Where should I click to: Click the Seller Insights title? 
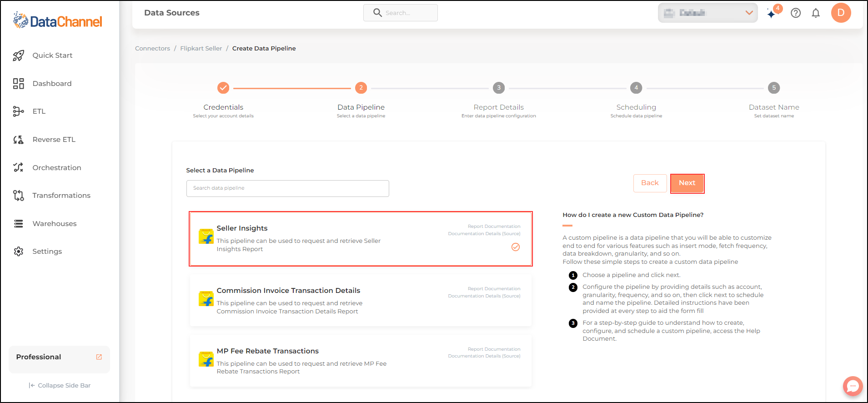(242, 228)
